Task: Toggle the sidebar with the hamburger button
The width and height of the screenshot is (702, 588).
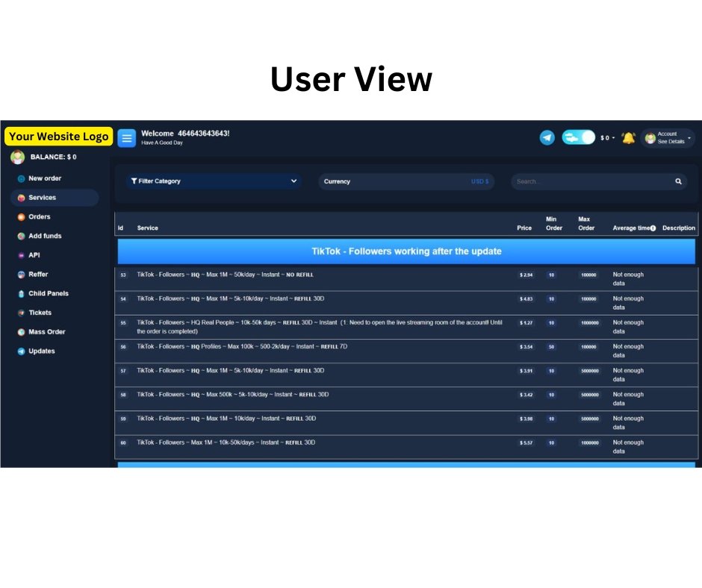Action: point(126,138)
